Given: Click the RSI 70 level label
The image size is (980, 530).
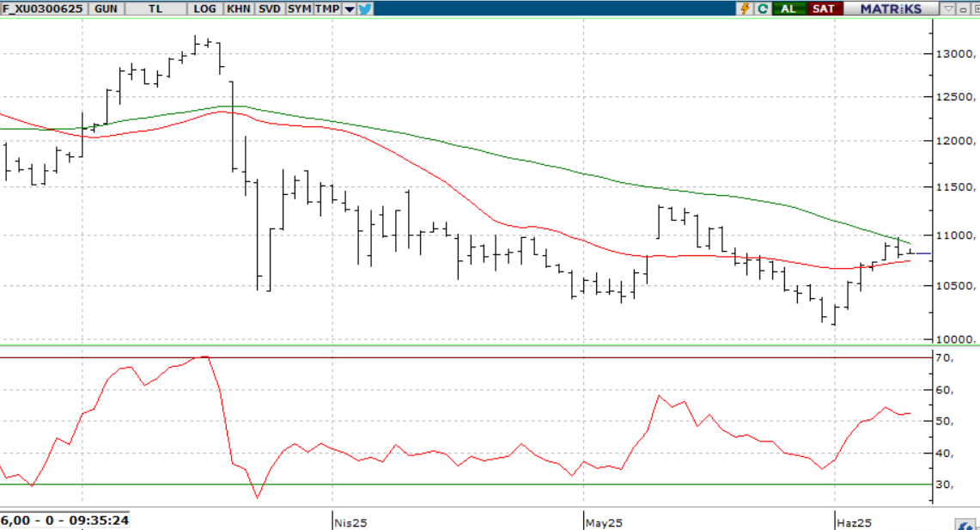Looking at the screenshot, I should coord(945,357).
